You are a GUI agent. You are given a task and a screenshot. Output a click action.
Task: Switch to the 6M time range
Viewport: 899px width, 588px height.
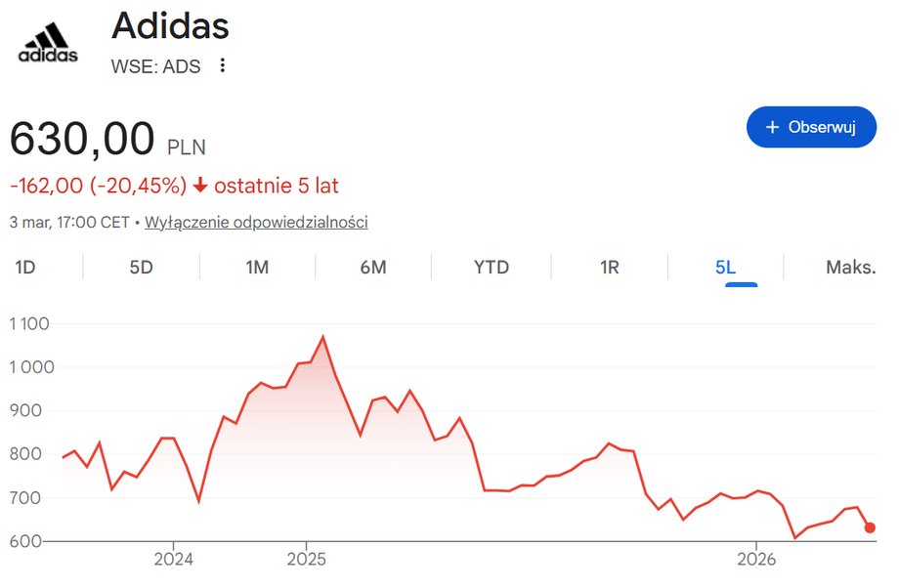click(372, 266)
